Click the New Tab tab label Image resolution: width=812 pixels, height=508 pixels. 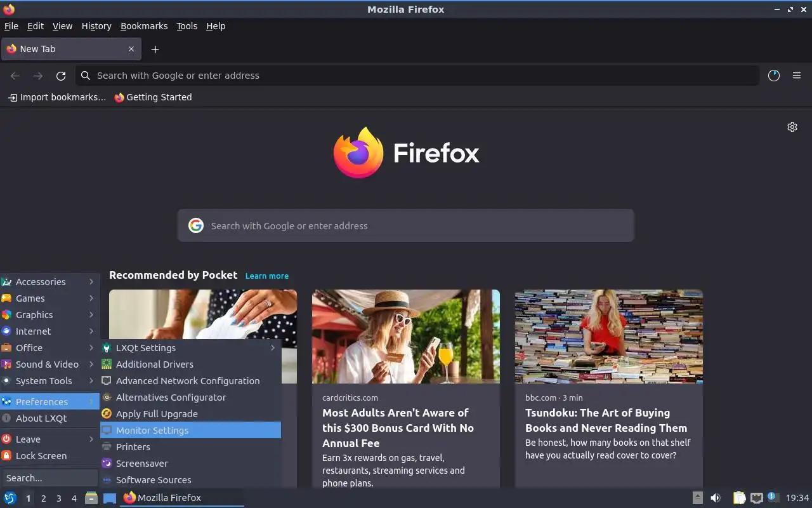pyautogui.click(x=37, y=49)
